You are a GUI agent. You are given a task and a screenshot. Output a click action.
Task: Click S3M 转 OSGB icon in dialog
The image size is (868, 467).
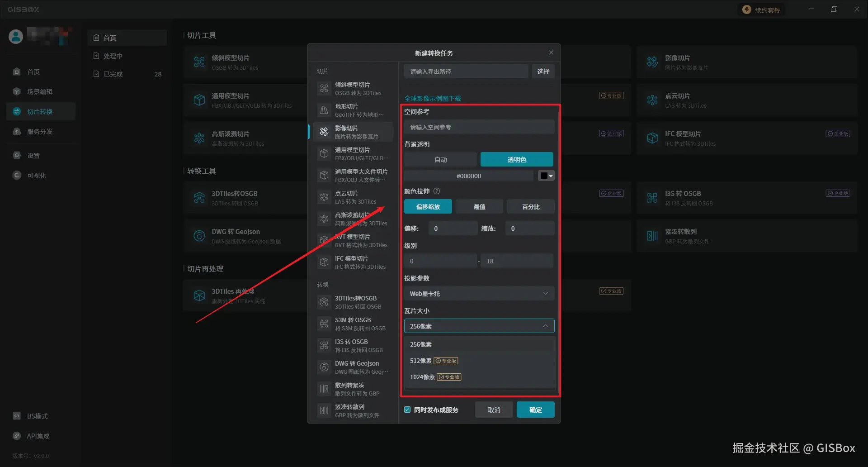(x=324, y=324)
